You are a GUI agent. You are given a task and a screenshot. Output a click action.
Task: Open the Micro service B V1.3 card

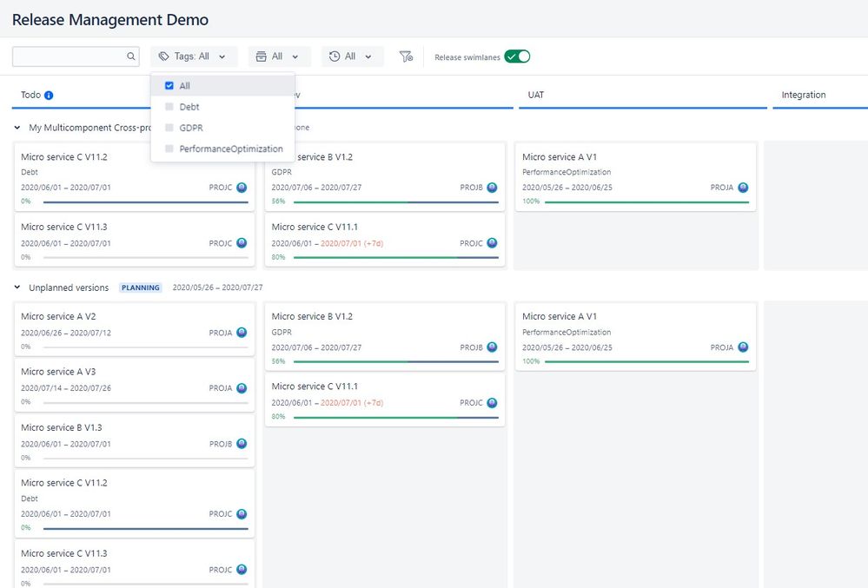pos(135,441)
